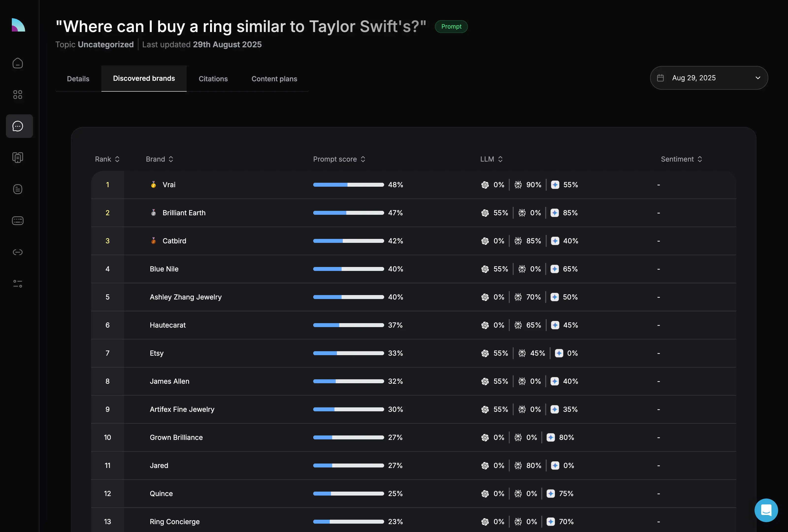Open the documents copy icon in sidebar
788x532 pixels.
point(18,157)
